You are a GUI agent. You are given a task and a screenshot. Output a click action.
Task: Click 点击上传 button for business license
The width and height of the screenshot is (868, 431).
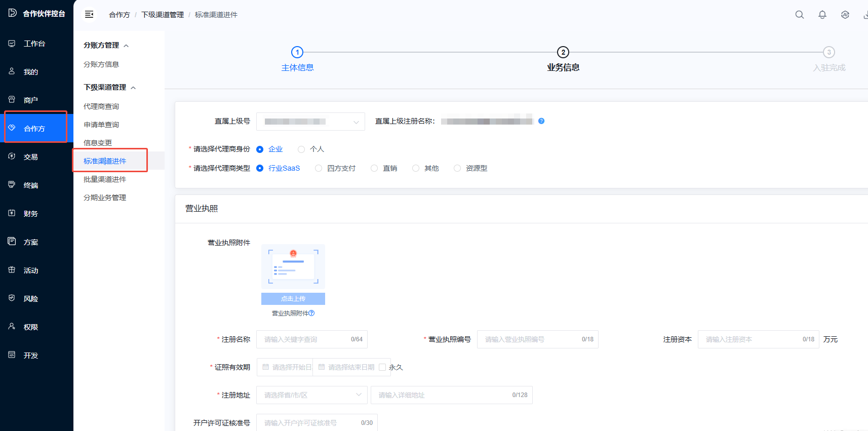coord(293,299)
